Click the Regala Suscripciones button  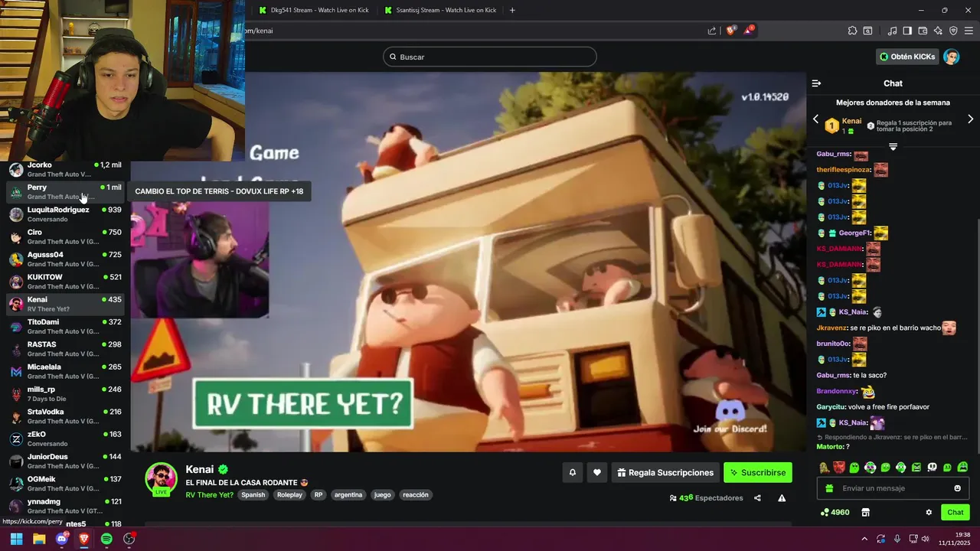[665, 473]
